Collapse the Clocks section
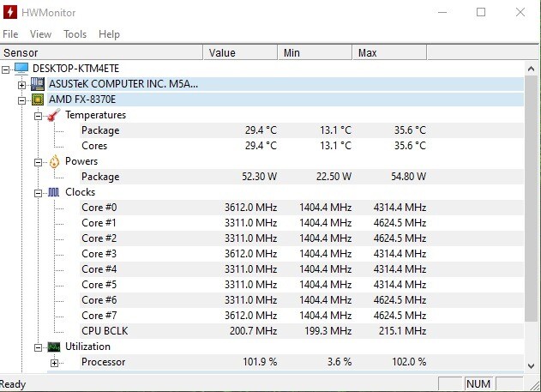 tap(39, 192)
